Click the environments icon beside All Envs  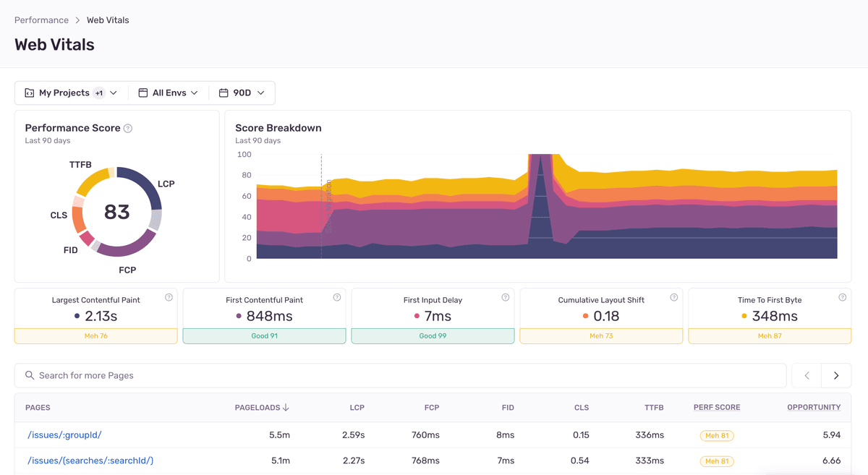tap(143, 93)
